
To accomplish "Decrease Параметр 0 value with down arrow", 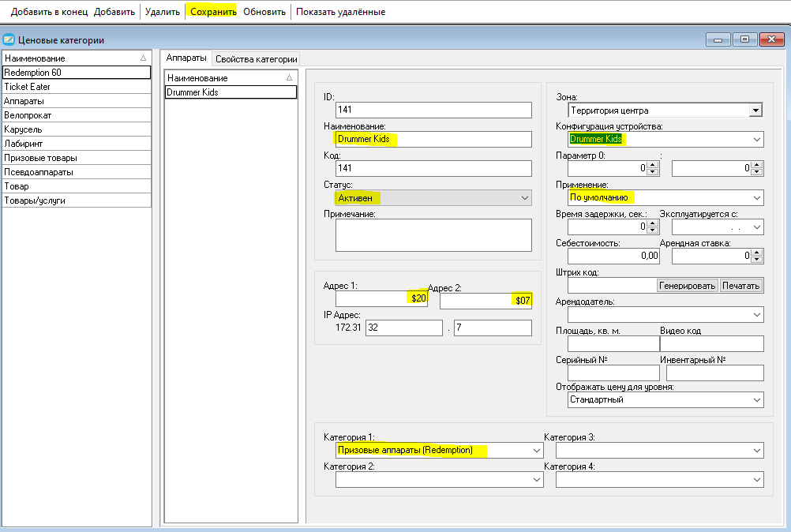I will [x=653, y=171].
